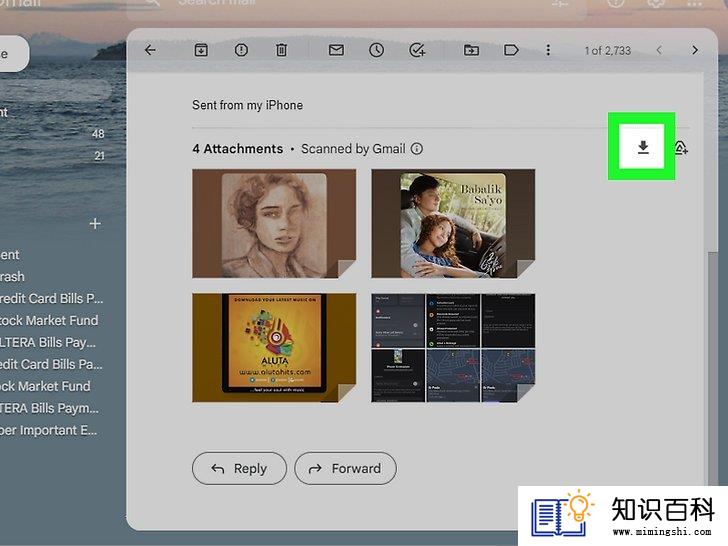Open the More options three-dot menu

[548, 50]
